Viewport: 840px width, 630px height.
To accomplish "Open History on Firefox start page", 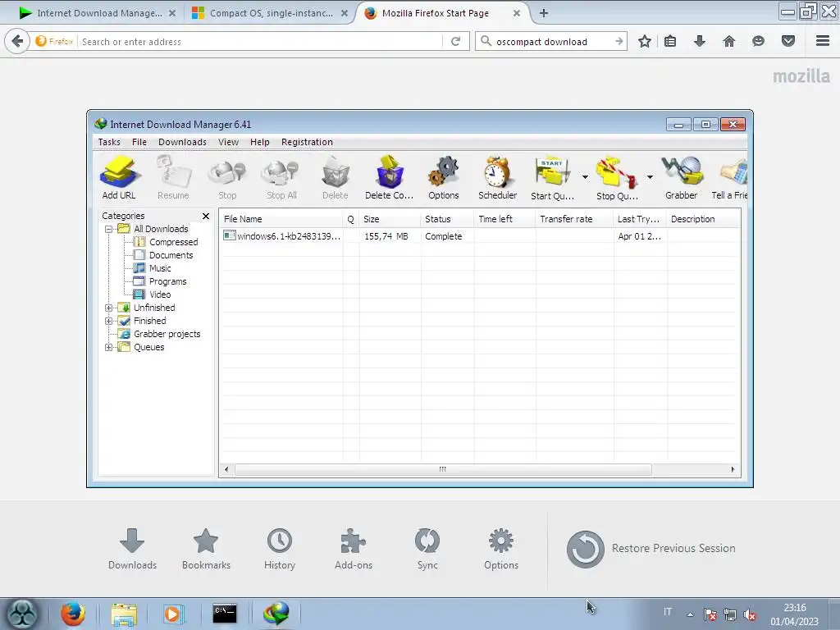I will click(x=280, y=549).
